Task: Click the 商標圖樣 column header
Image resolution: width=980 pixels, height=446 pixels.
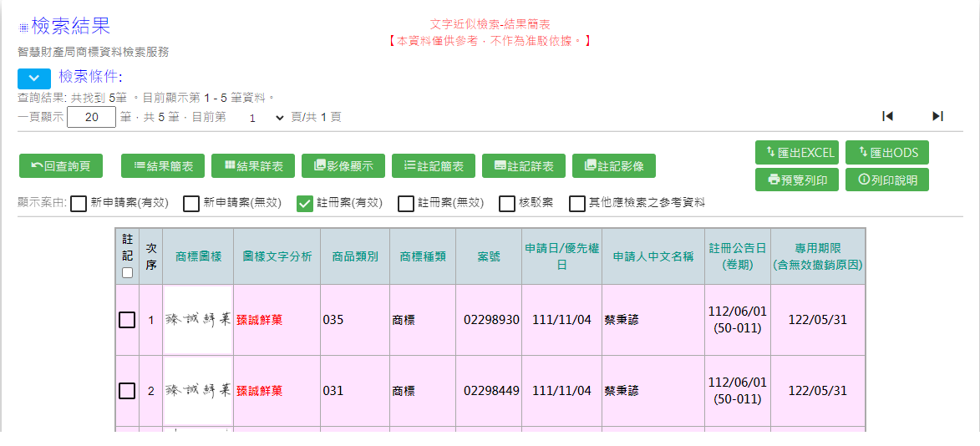Action: [x=198, y=256]
